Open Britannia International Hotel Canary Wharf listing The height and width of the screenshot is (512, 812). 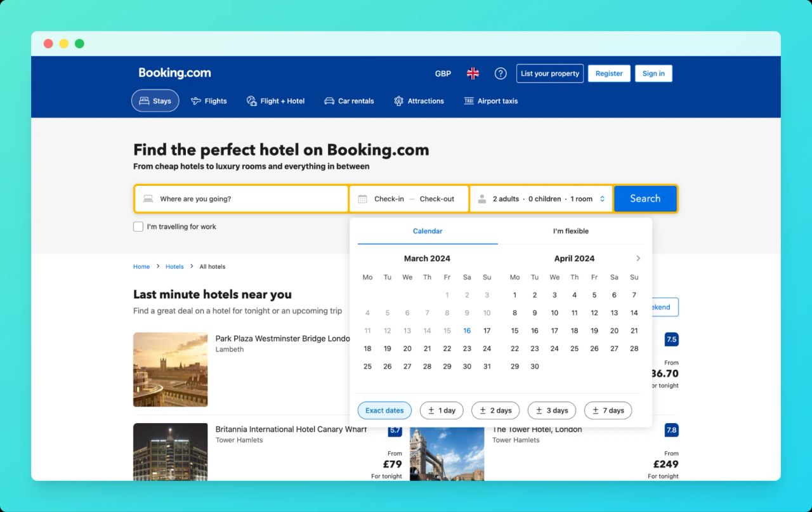pyautogui.click(x=291, y=430)
